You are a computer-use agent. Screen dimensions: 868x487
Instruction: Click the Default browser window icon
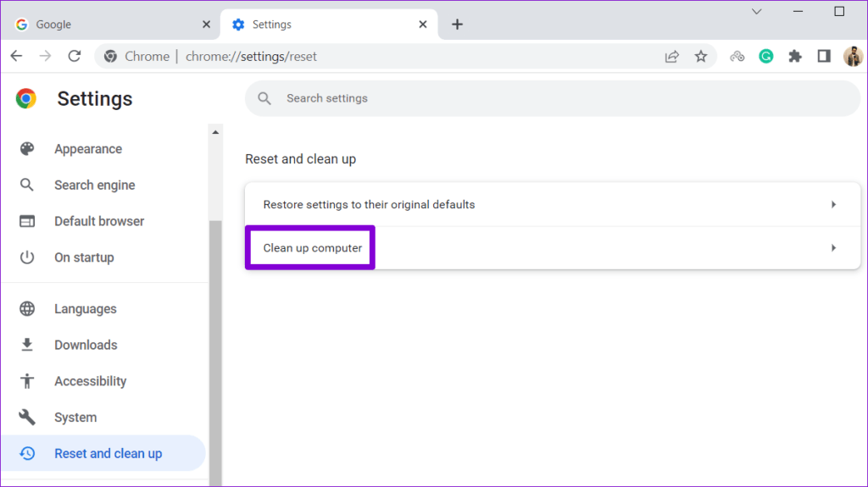27,221
